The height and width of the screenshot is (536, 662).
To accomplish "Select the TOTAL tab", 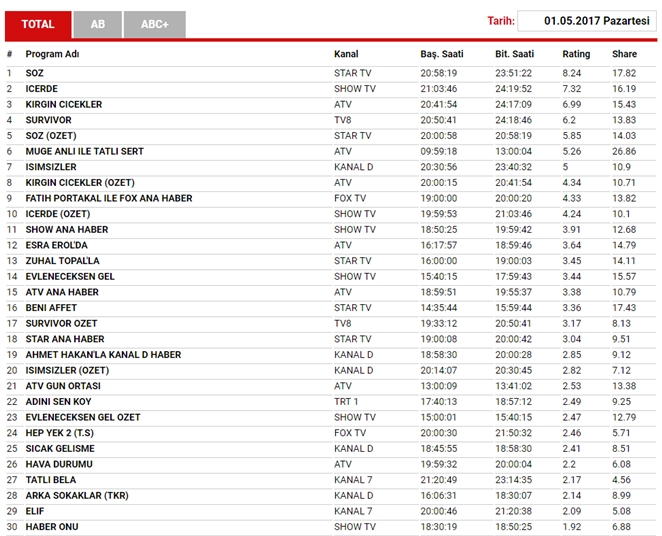I will coord(38,24).
